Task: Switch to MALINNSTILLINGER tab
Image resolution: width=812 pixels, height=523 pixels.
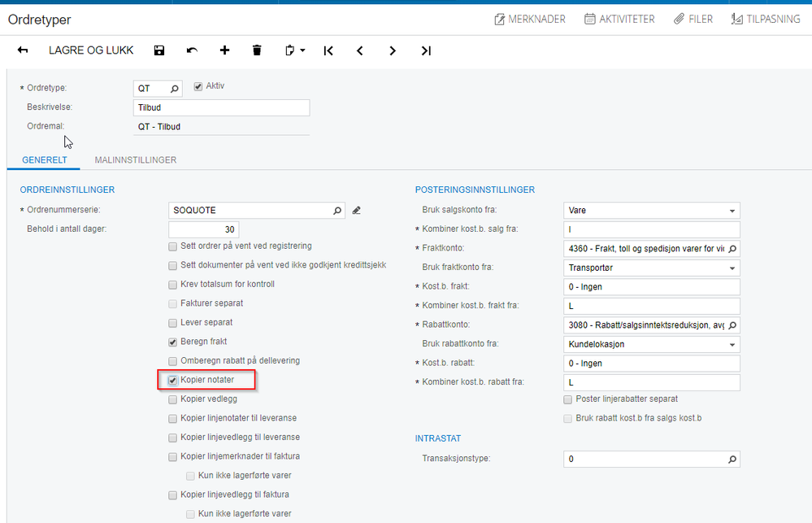Action: [136, 159]
